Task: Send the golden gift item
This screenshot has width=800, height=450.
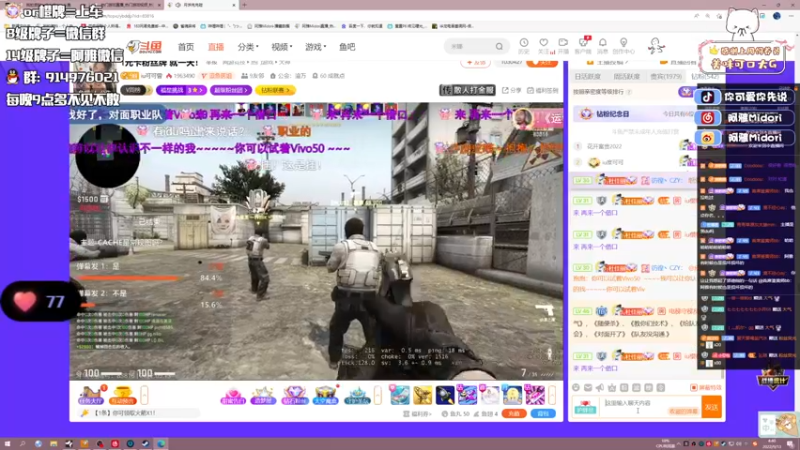Action: [x=422, y=395]
